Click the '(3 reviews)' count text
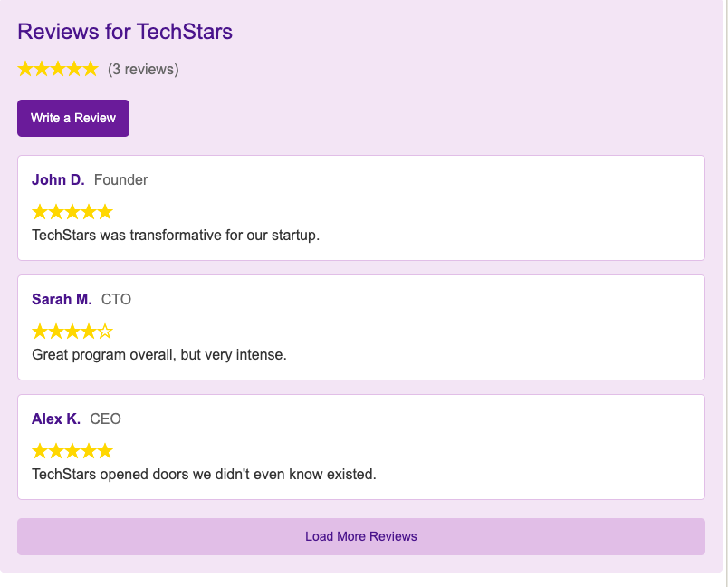Image resolution: width=728 pixels, height=587 pixels. coord(143,69)
